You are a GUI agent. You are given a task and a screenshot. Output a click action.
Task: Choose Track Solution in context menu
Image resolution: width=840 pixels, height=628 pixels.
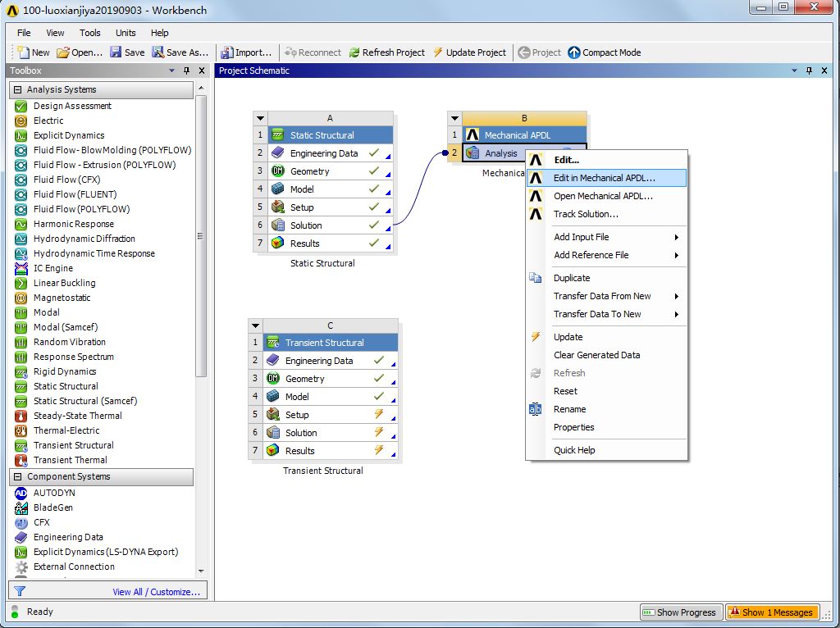(x=606, y=214)
